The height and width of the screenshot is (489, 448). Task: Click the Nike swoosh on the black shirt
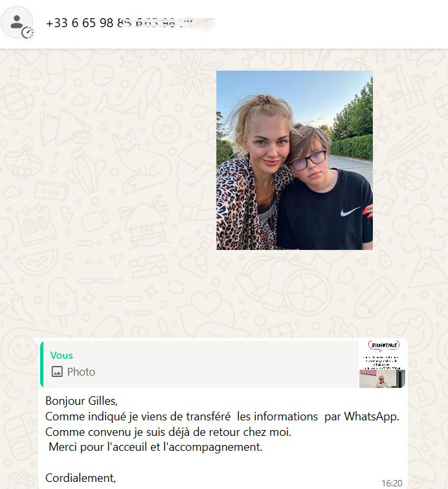click(350, 212)
